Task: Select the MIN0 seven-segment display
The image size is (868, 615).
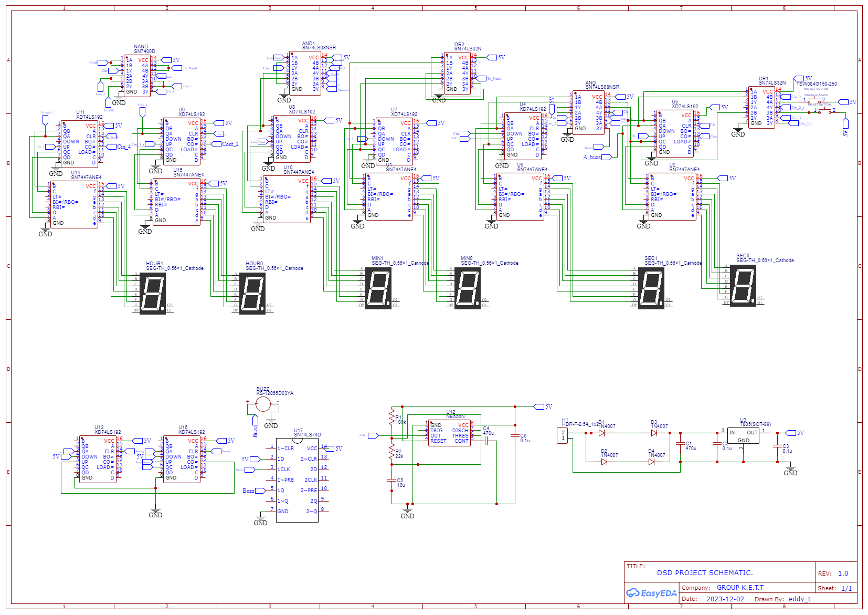Action: coord(468,287)
